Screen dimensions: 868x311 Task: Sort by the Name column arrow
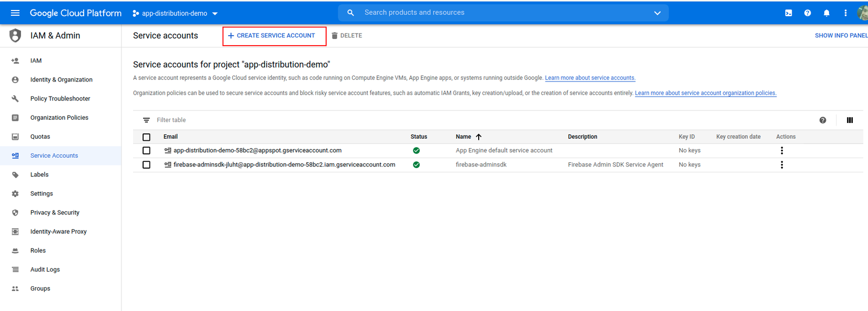click(479, 137)
